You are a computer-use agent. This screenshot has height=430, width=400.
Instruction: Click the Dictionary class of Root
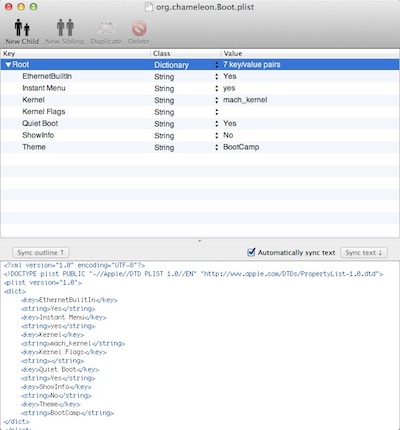171,65
